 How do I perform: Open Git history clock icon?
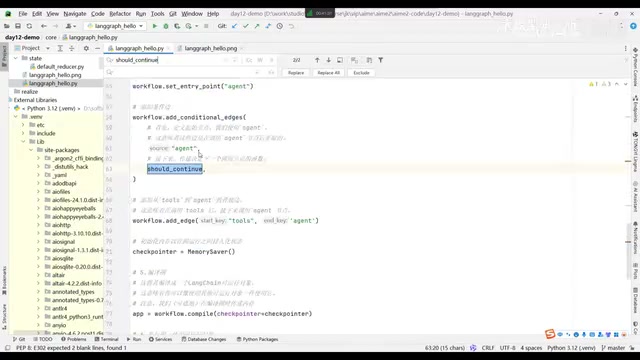[x=280, y=26]
